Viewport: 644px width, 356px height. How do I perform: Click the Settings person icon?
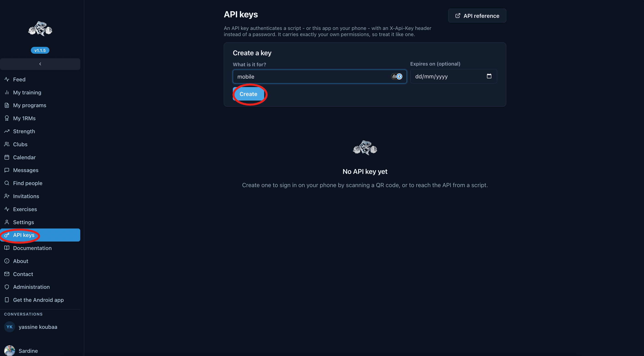7,222
